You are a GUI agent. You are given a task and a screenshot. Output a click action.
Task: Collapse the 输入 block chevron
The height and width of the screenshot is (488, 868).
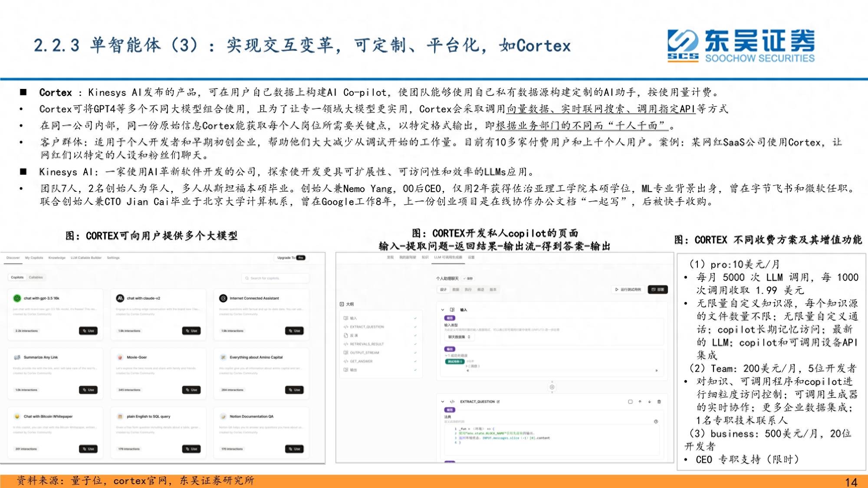(x=443, y=310)
